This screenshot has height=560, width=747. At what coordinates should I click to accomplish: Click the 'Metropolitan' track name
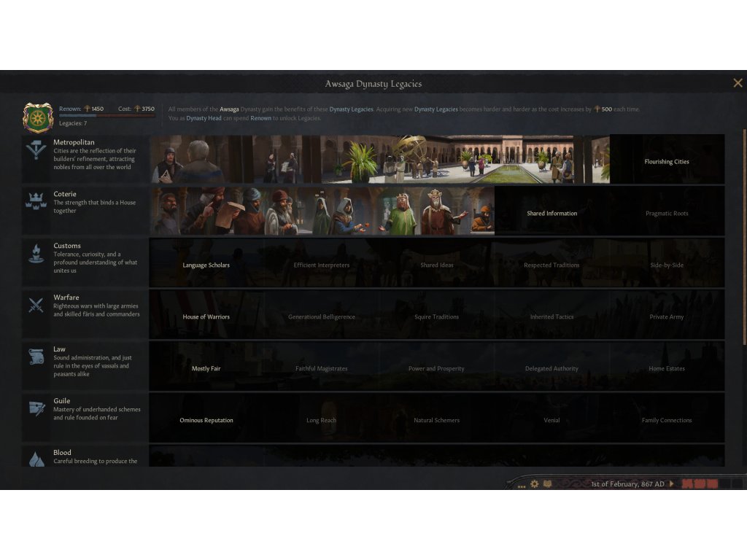pos(74,142)
